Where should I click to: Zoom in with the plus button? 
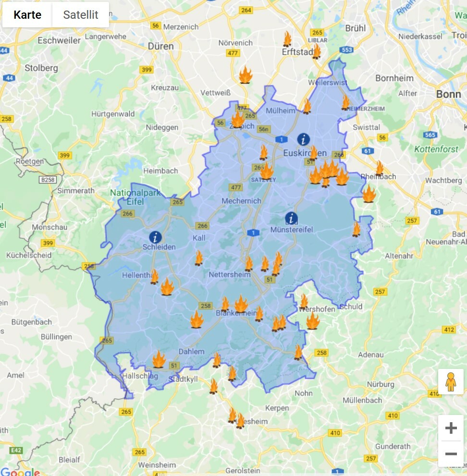click(x=451, y=428)
